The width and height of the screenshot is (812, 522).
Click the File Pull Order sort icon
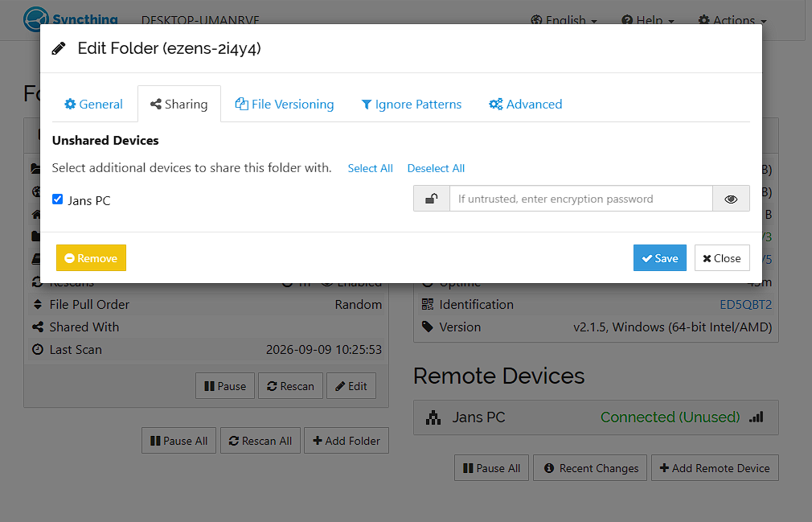37,305
